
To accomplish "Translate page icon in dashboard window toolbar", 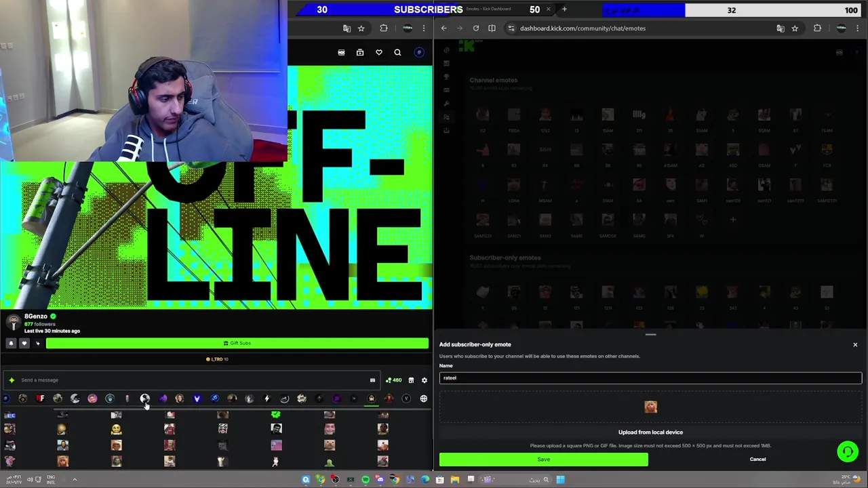I will click(x=781, y=28).
